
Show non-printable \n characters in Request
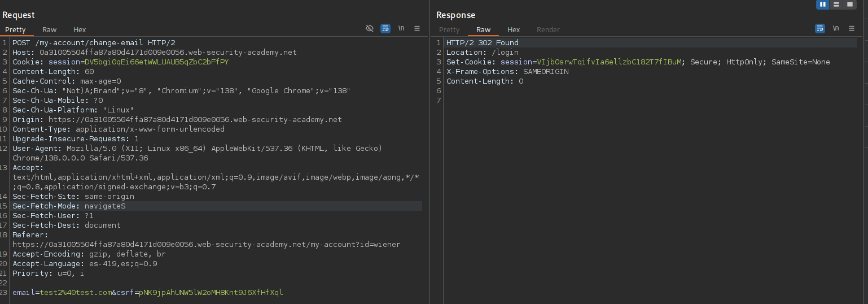coord(401,28)
